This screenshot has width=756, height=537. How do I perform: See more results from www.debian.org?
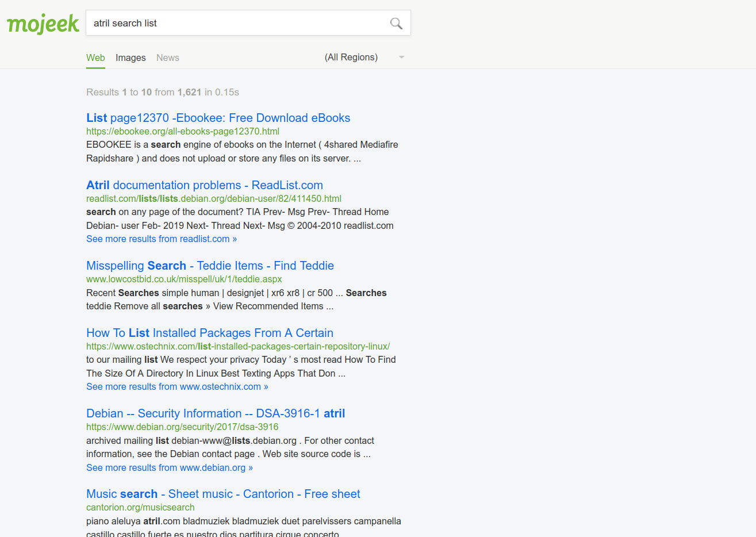coord(170,467)
